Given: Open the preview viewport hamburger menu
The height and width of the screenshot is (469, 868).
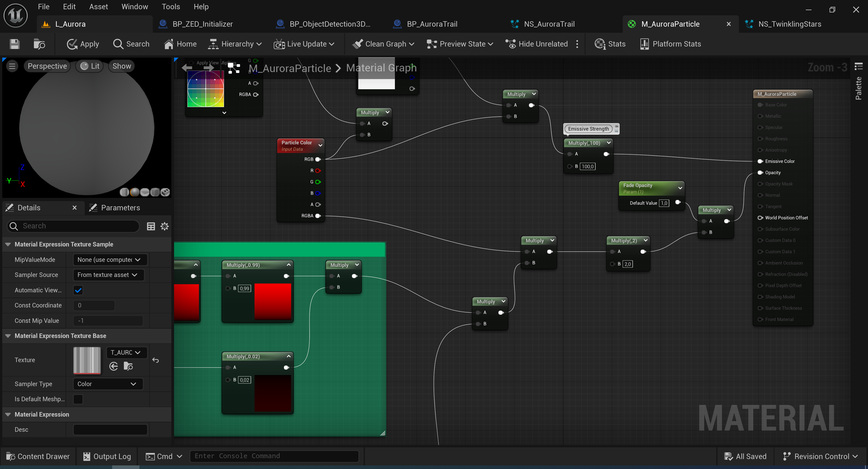Looking at the screenshot, I should pyautogui.click(x=12, y=66).
